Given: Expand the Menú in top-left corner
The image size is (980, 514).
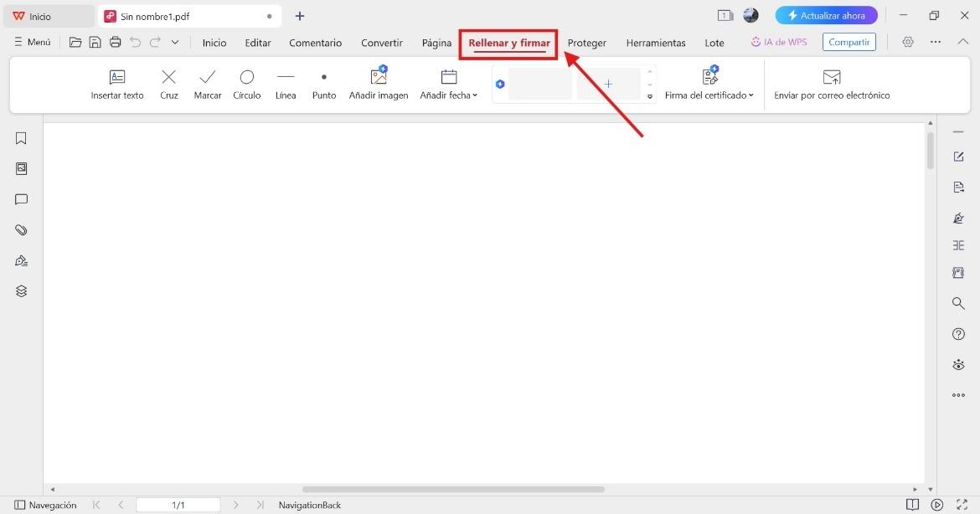Looking at the screenshot, I should coord(32,42).
